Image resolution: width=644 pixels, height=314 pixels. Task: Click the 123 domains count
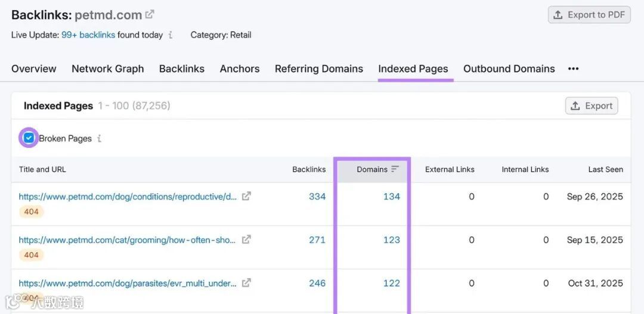click(391, 240)
